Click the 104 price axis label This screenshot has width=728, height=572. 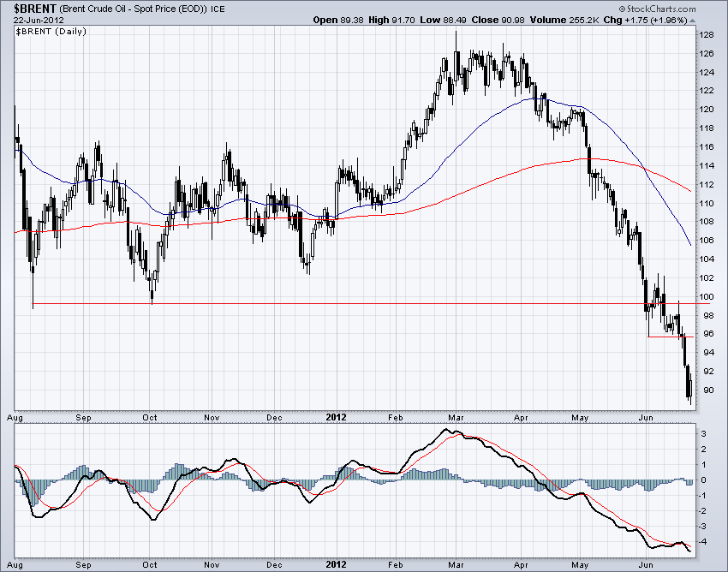click(x=707, y=259)
